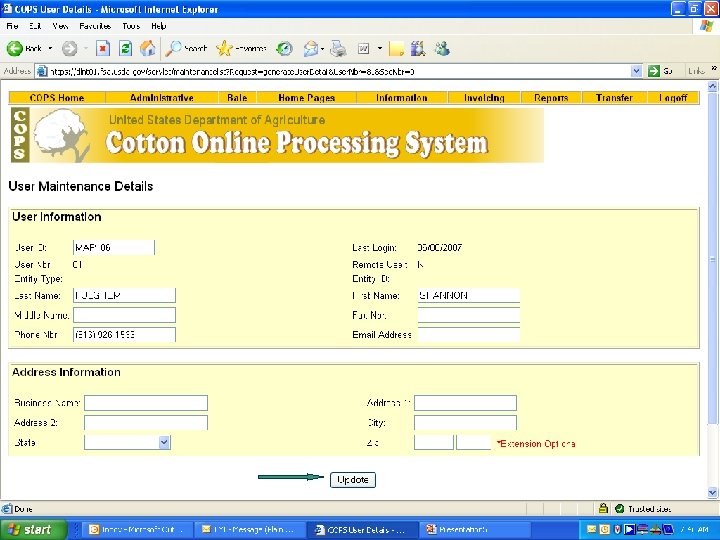Click into the Phone Nbr field
Screen dimensions: 720x540
tap(124, 334)
